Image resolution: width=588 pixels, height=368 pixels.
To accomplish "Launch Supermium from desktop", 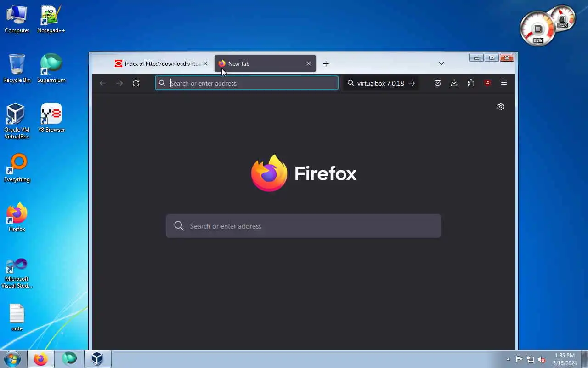I will click(x=51, y=69).
